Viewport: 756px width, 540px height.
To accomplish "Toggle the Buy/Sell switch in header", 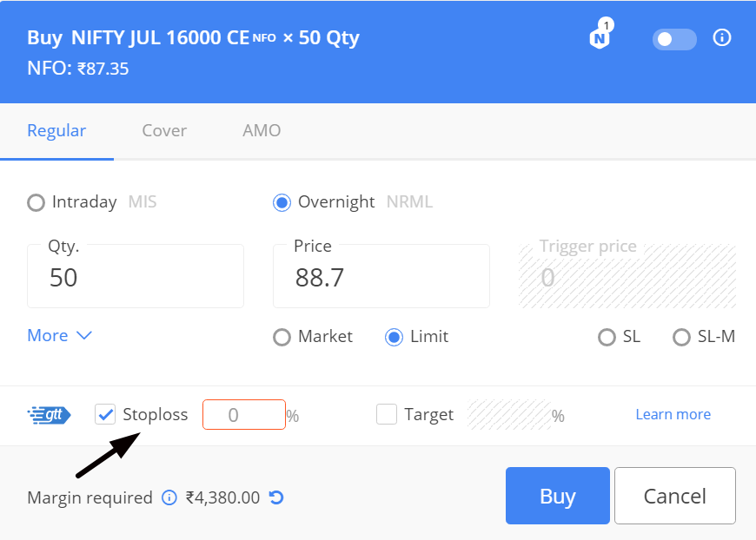I will tap(674, 39).
